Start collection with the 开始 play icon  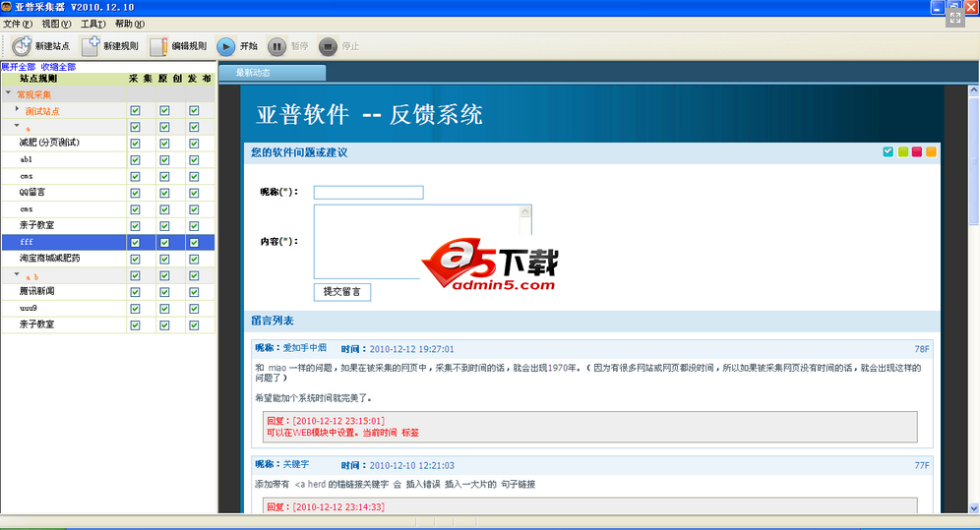click(225, 46)
